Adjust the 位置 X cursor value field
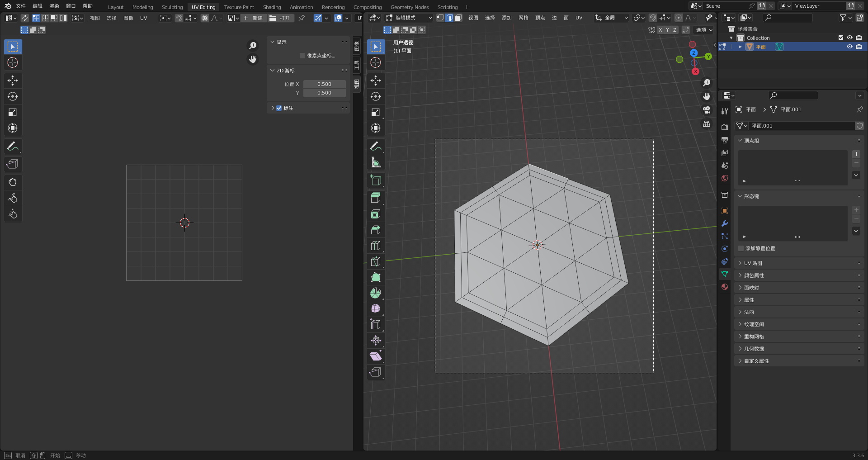868x460 pixels. pos(324,84)
